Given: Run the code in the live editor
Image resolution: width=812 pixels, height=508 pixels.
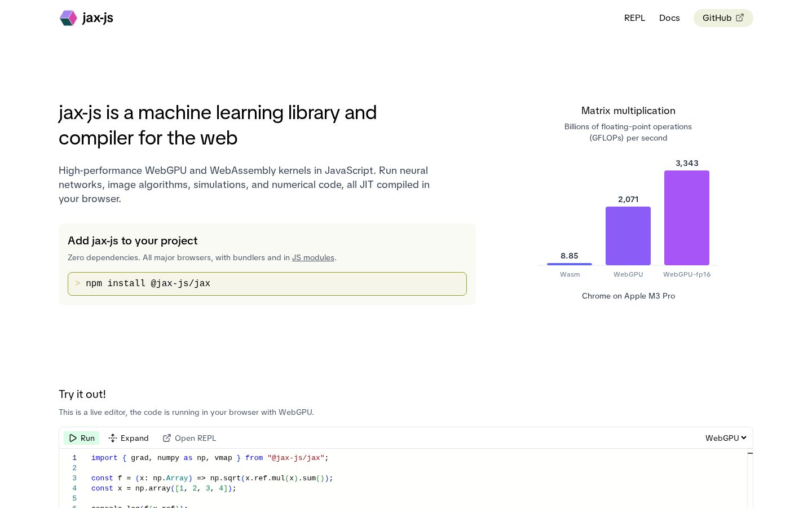Looking at the screenshot, I should (x=81, y=438).
